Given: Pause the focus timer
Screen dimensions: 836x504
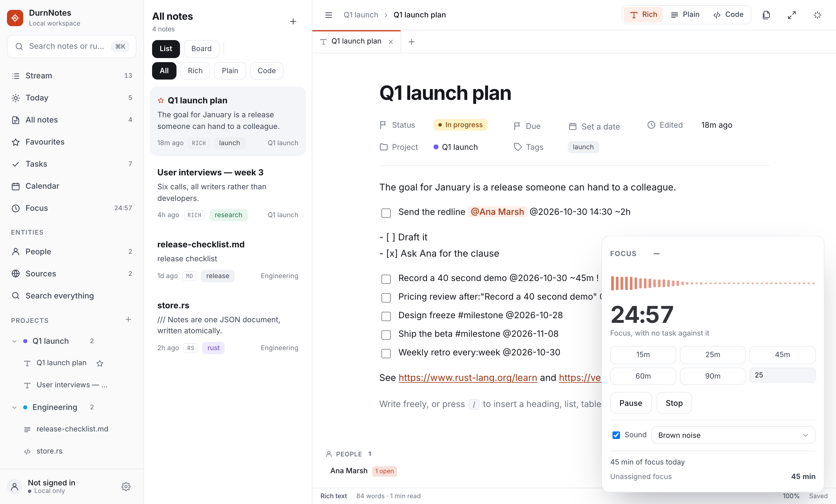Looking at the screenshot, I should [631, 403].
